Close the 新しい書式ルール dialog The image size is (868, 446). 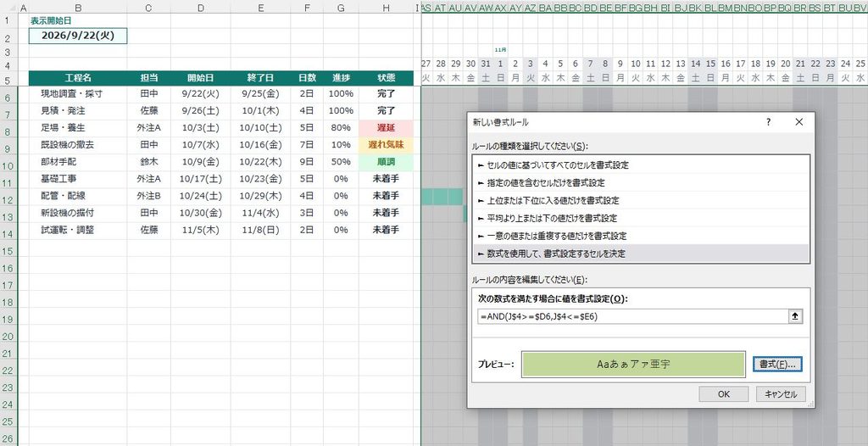798,122
